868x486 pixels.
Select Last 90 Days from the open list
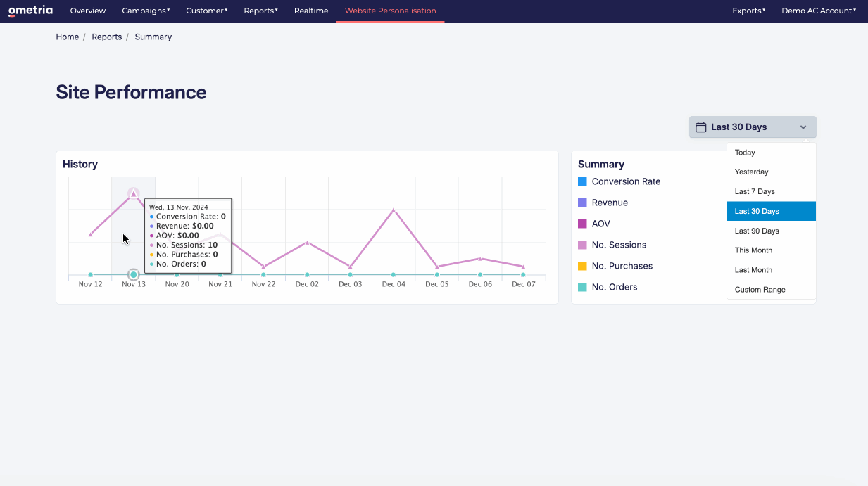pos(757,231)
